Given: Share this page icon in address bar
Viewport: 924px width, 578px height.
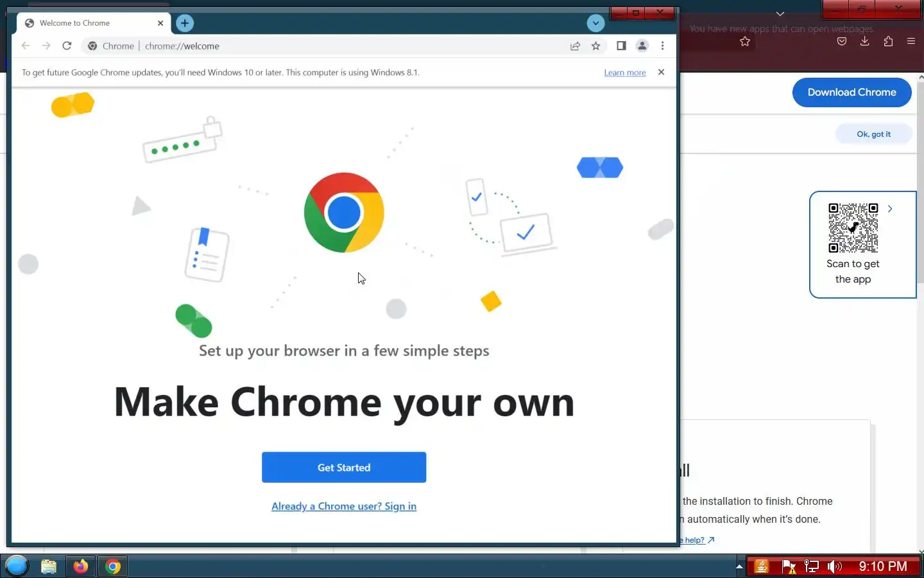Looking at the screenshot, I should click(x=575, y=46).
